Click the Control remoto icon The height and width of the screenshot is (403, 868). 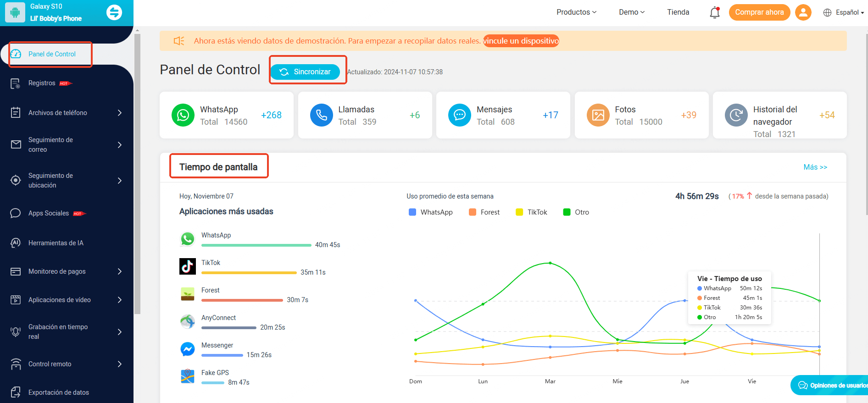tap(16, 364)
